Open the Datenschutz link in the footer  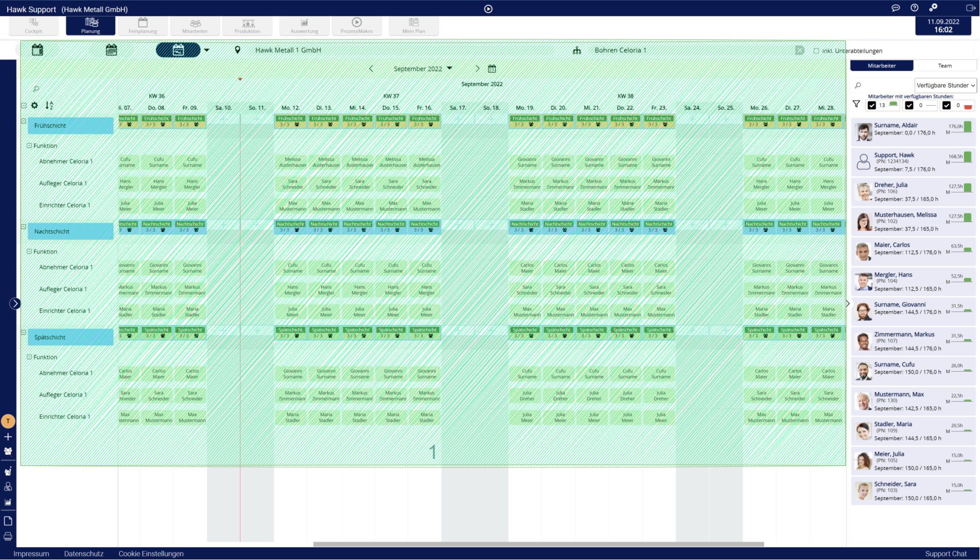[x=84, y=553]
